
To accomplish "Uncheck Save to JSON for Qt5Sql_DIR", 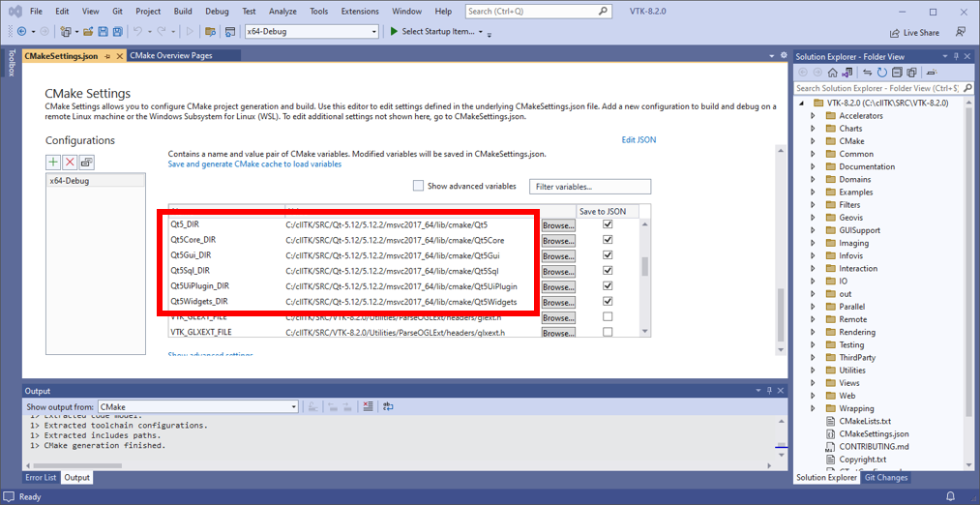I will (x=607, y=271).
